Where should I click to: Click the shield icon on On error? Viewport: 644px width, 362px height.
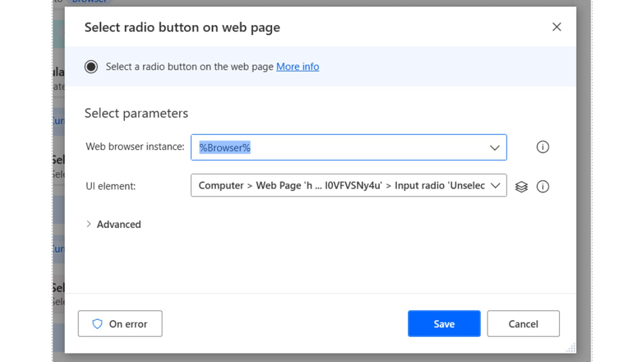[x=97, y=324]
